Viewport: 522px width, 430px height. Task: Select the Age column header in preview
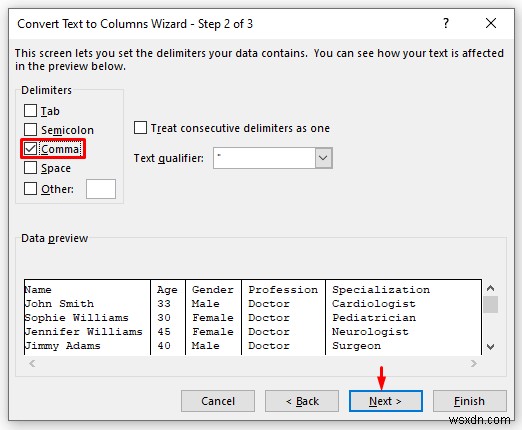coord(167,290)
